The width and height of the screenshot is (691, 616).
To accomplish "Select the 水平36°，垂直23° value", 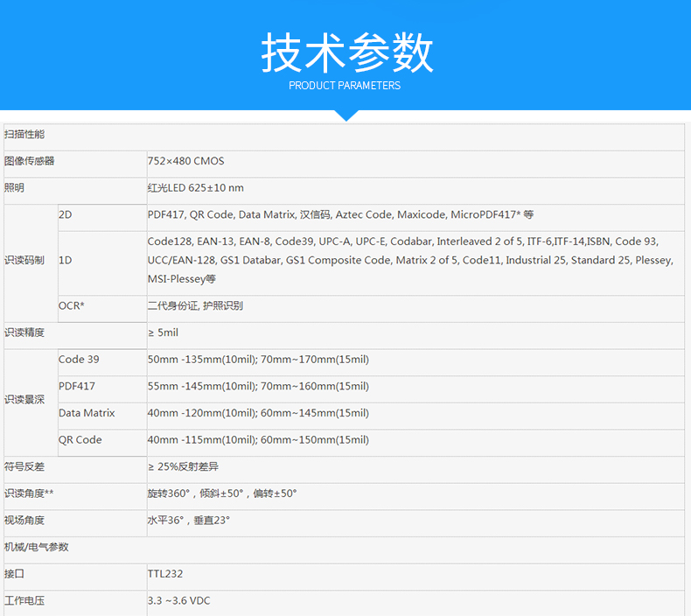I will pos(189,521).
